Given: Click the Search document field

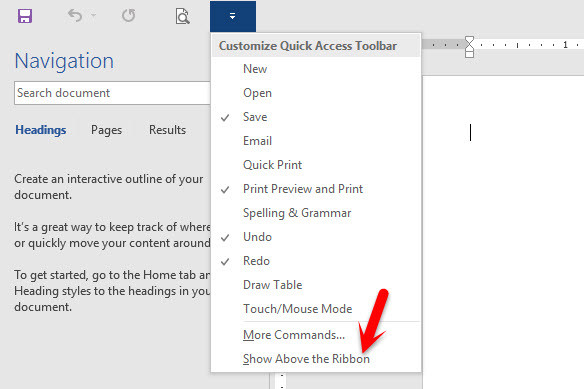Looking at the screenshot, I should pyautogui.click(x=112, y=93).
